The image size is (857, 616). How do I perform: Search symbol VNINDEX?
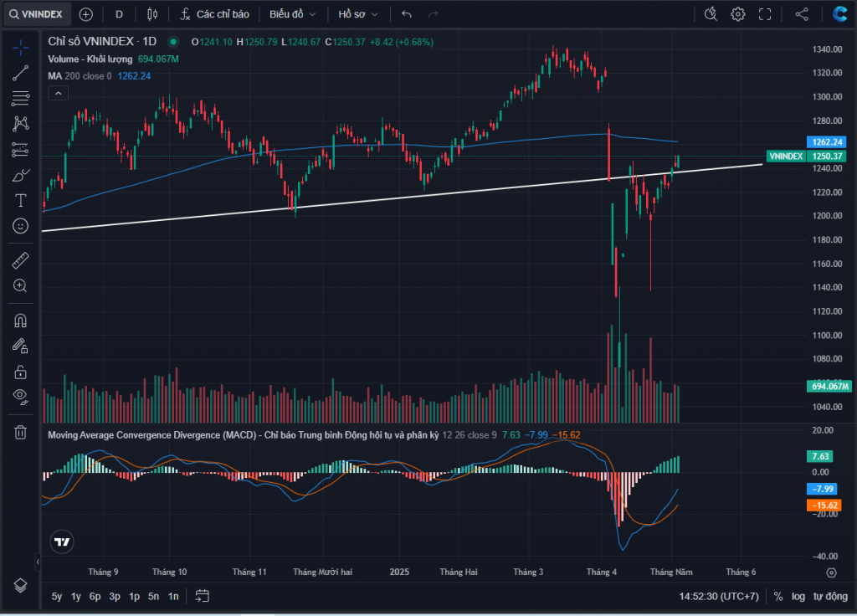click(x=37, y=14)
